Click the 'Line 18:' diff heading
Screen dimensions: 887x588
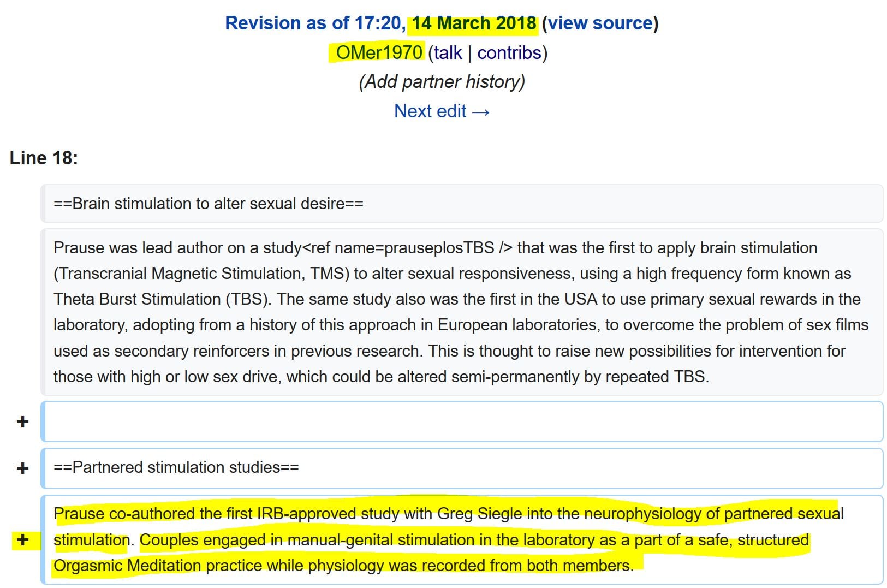44,158
